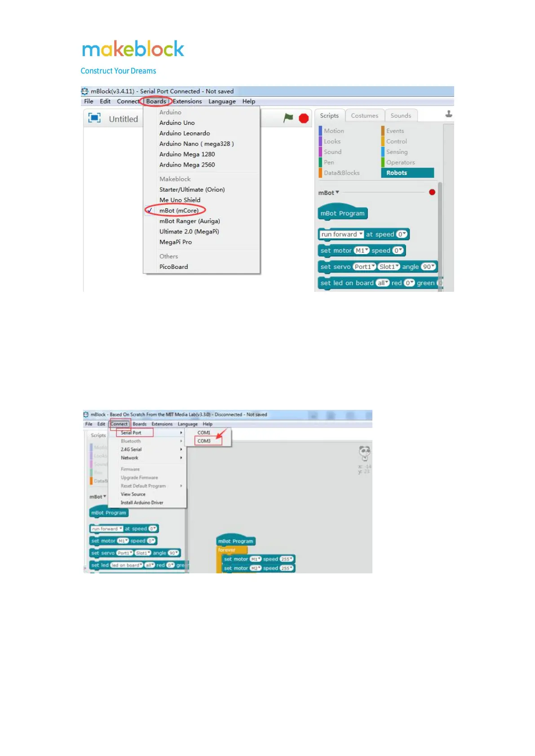
Task: Open the Connect menu in v3.3.0 window
Action: pos(119,424)
